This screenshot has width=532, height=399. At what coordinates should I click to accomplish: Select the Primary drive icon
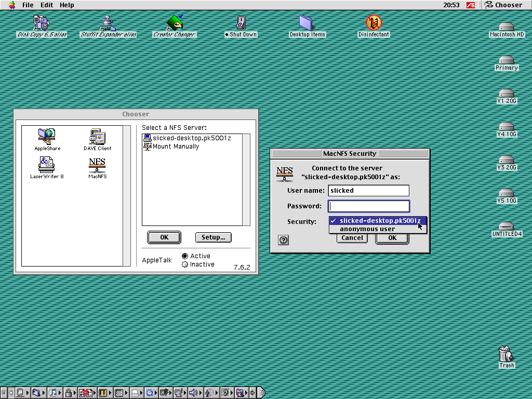point(507,63)
